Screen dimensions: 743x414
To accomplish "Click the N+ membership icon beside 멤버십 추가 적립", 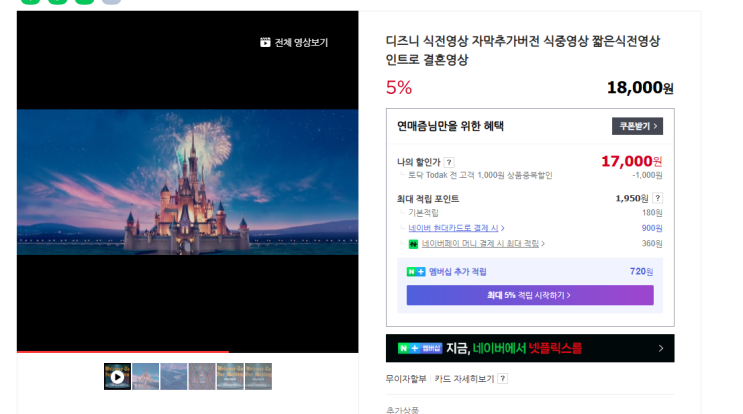I will point(416,272).
